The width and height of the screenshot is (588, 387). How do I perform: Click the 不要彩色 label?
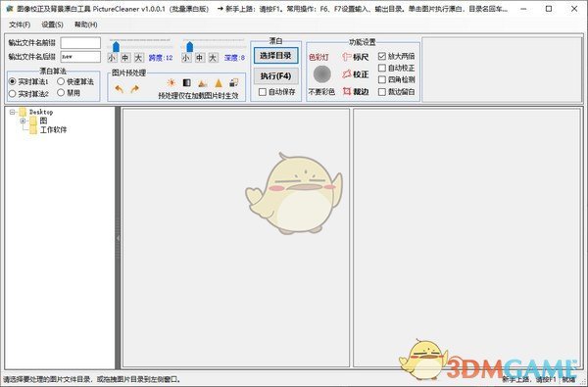pos(321,91)
